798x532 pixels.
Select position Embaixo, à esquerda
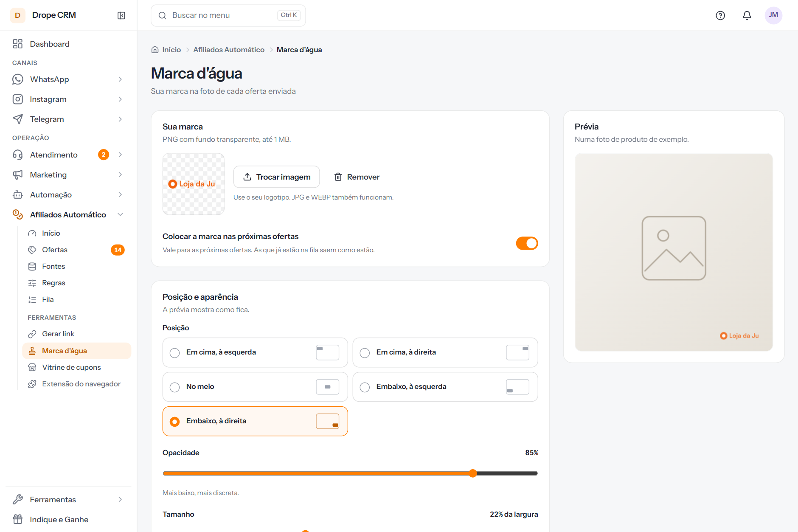pos(445,387)
